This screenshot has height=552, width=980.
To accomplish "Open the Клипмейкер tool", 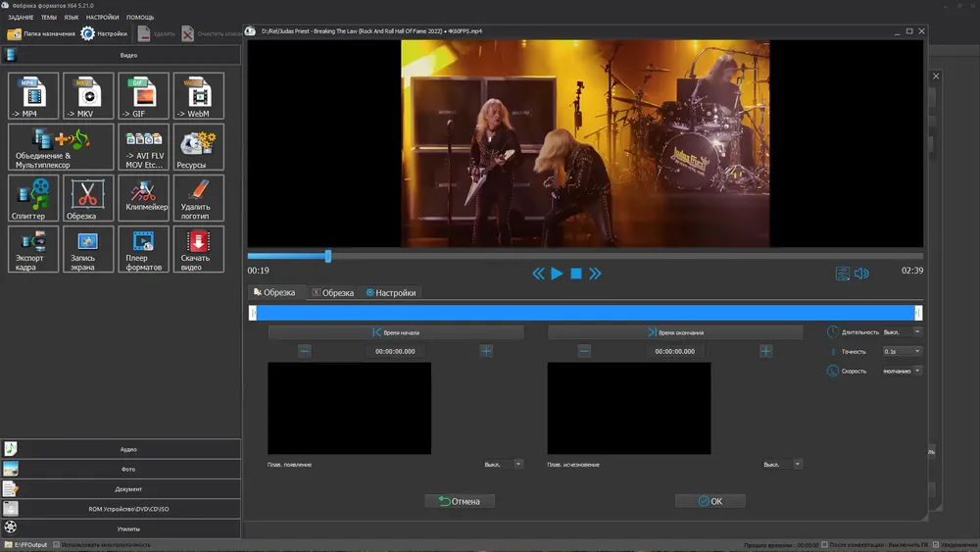I will [x=143, y=198].
